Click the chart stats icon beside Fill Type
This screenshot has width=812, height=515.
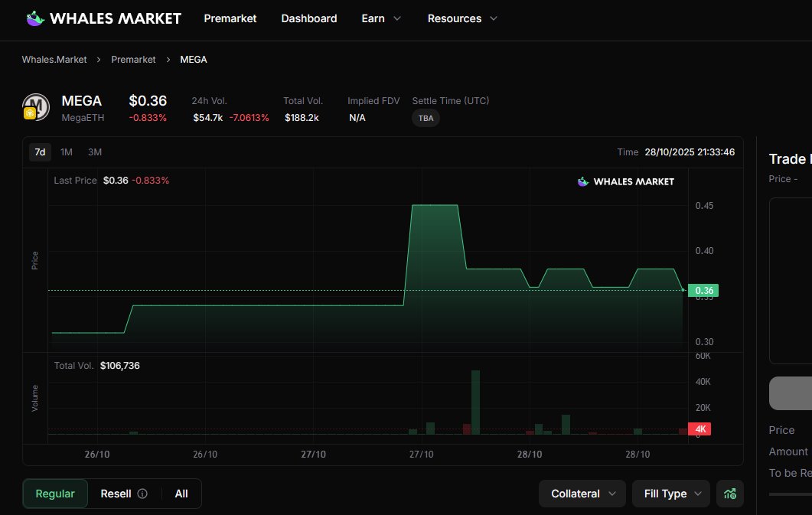pos(729,494)
